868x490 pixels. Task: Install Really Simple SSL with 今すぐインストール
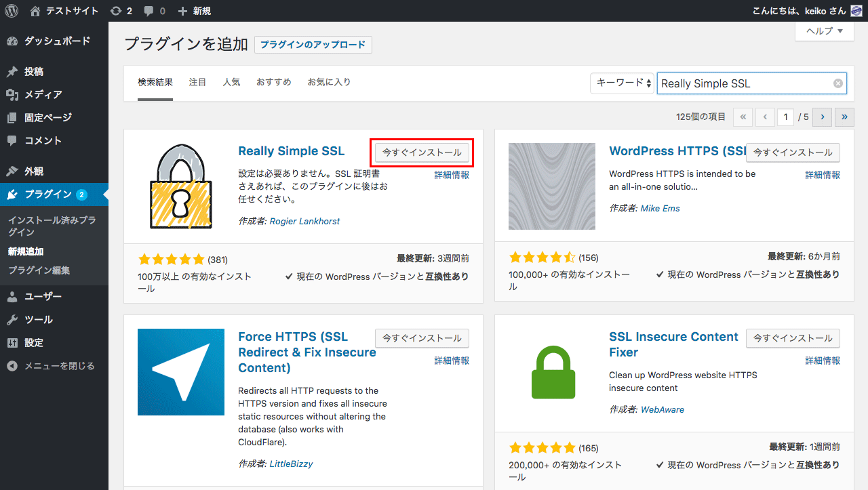(x=422, y=152)
